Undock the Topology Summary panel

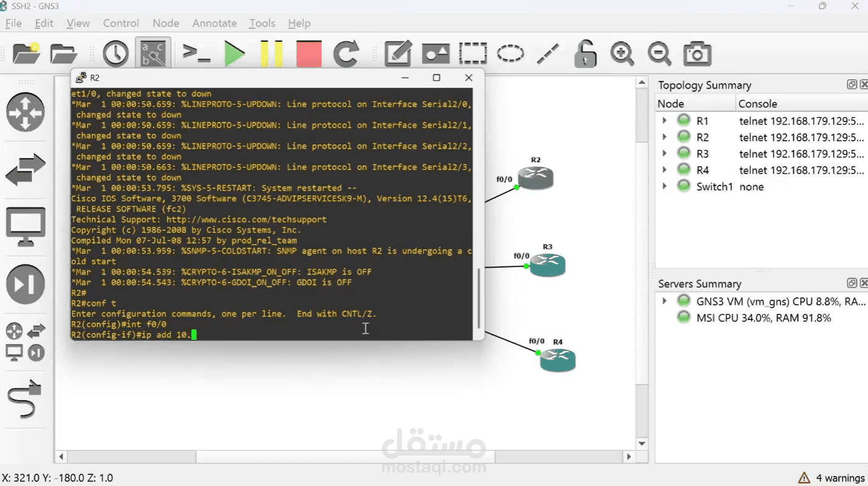coord(851,84)
